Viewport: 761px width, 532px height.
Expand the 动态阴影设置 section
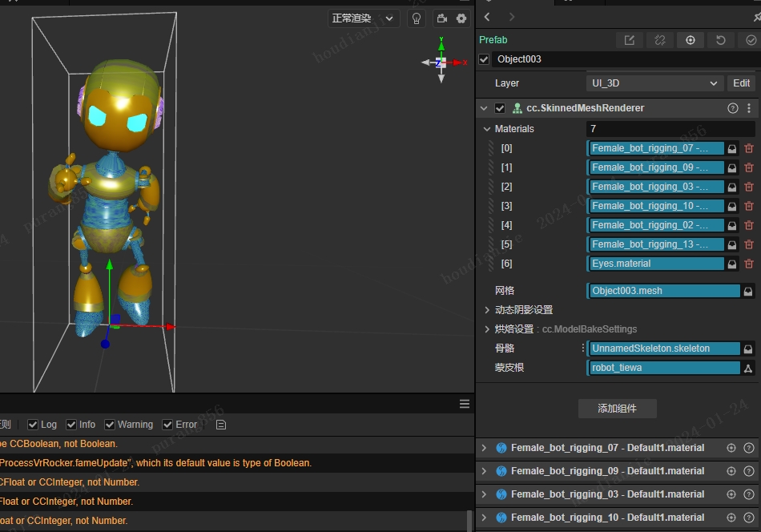point(487,310)
